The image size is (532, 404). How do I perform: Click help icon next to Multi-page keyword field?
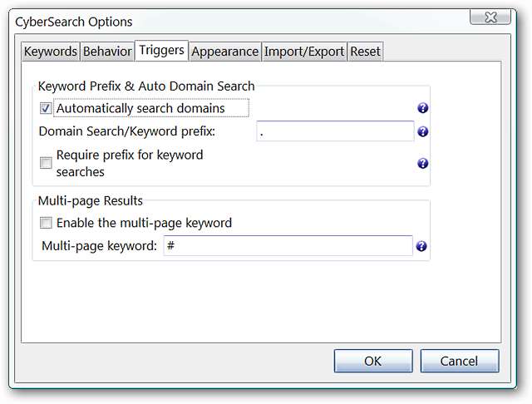[421, 246]
